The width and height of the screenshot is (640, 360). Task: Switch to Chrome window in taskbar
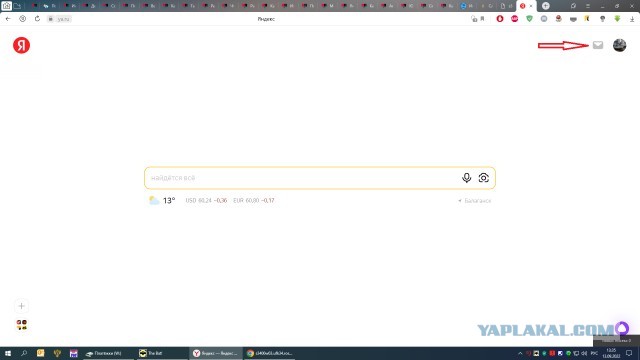pyautogui.click(x=269, y=353)
